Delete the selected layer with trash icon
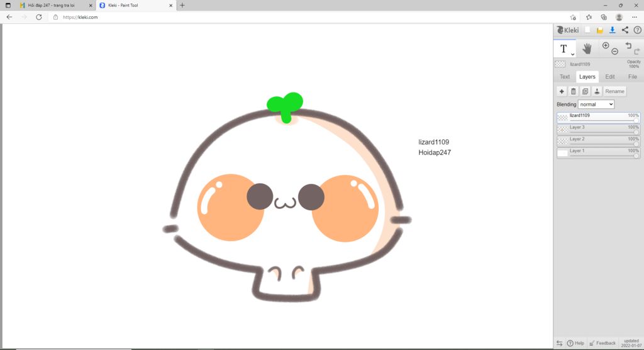 [574, 91]
